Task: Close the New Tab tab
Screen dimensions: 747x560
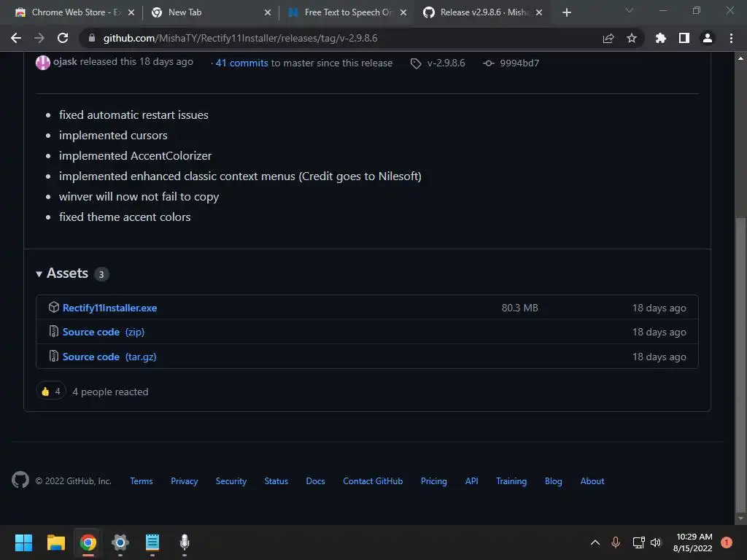Action: coord(267,13)
